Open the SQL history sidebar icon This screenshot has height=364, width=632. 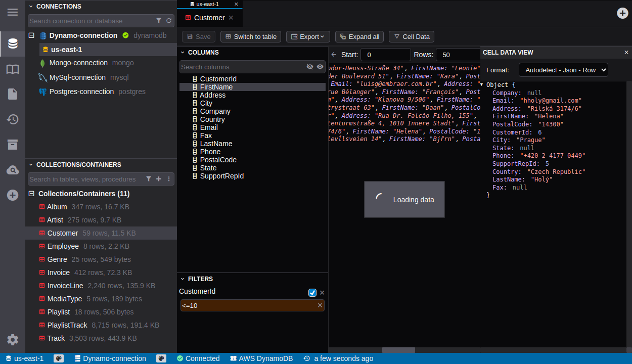[x=13, y=119]
